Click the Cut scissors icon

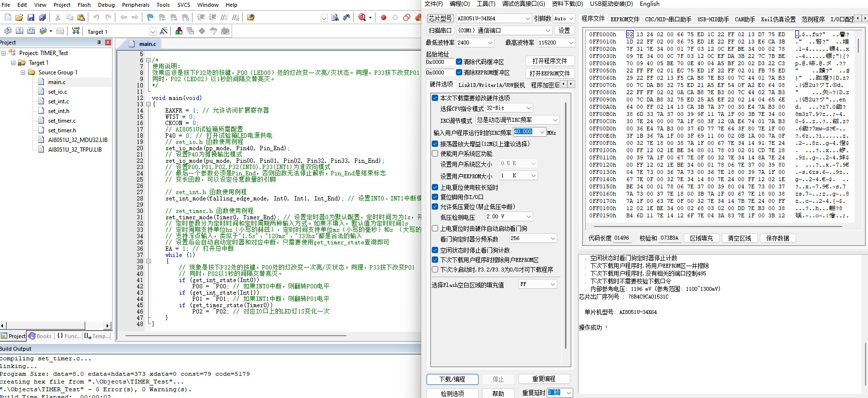tap(57, 17)
